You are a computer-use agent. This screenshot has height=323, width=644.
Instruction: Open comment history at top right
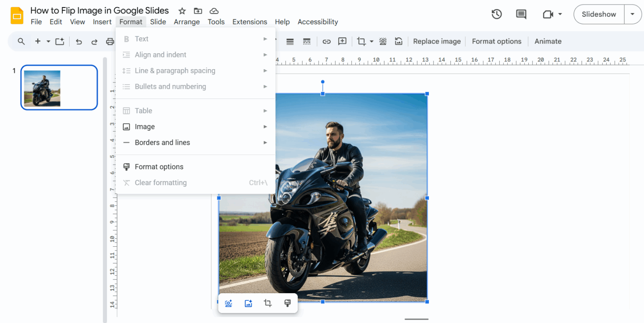[x=521, y=14]
